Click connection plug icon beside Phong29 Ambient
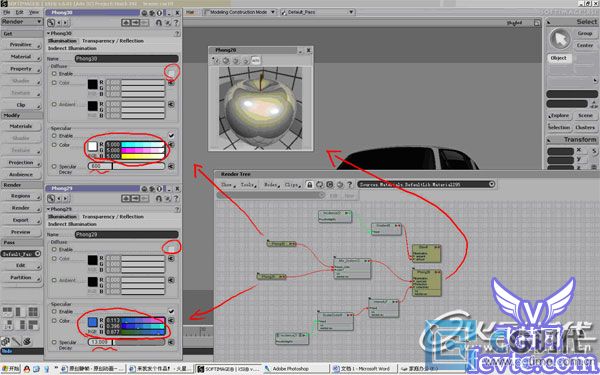The width and height of the screenshot is (600, 375). pyautogui.click(x=171, y=280)
